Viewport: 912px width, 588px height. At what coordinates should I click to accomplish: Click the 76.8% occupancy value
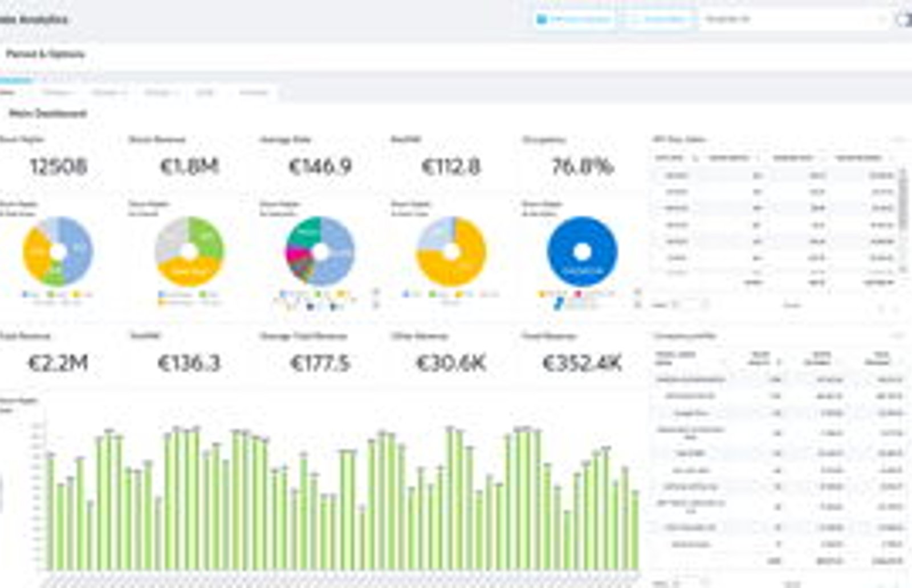point(582,166)
